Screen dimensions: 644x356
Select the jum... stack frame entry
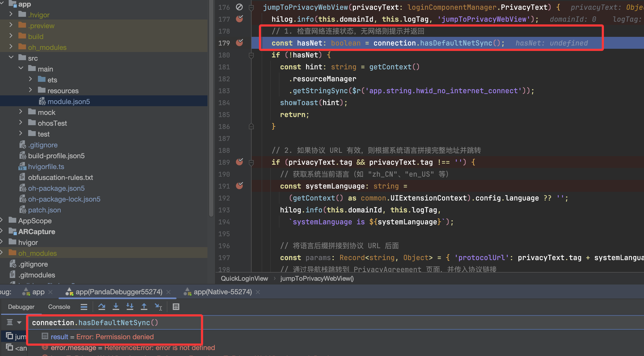[16, 336]
